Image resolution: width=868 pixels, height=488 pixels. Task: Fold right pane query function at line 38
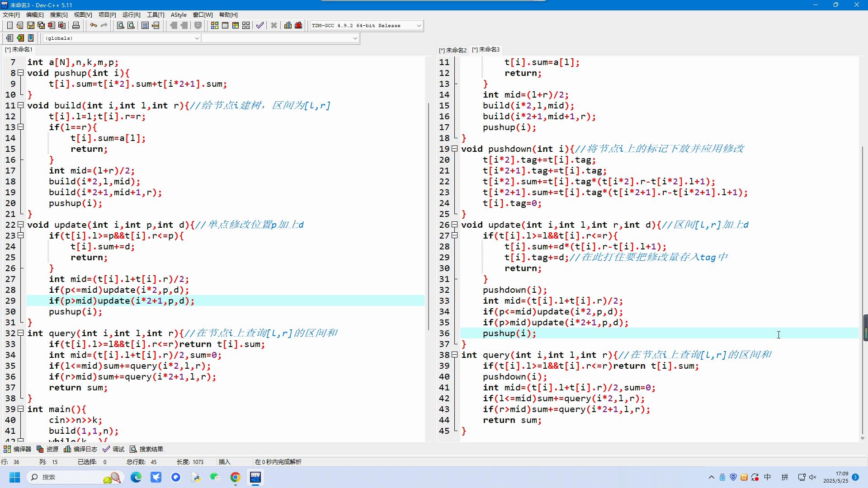click(454, 355)
